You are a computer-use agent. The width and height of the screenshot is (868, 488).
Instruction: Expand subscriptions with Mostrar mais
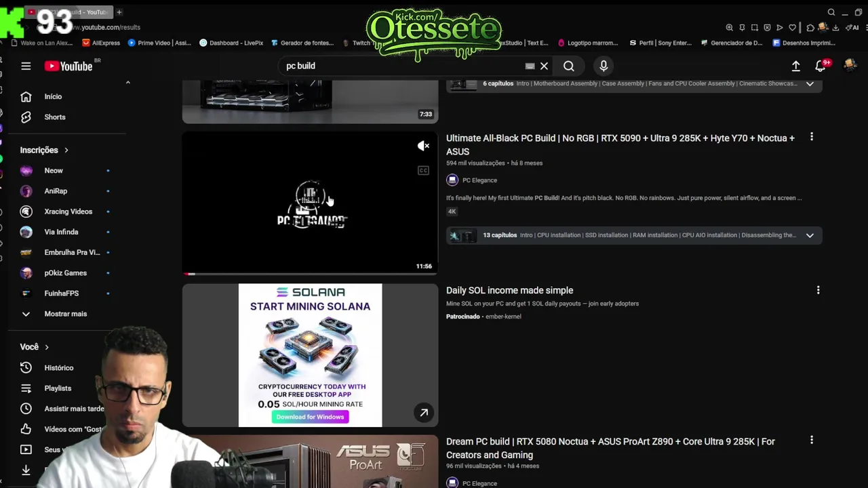(65, 314)
